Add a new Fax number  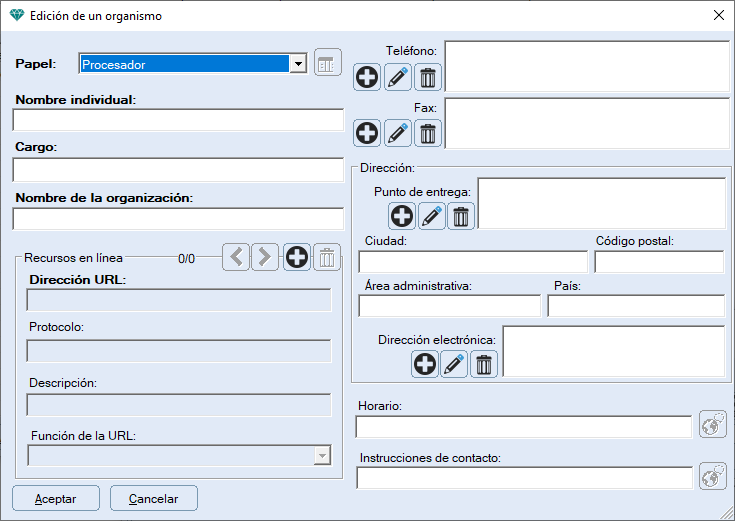point(367,133)
